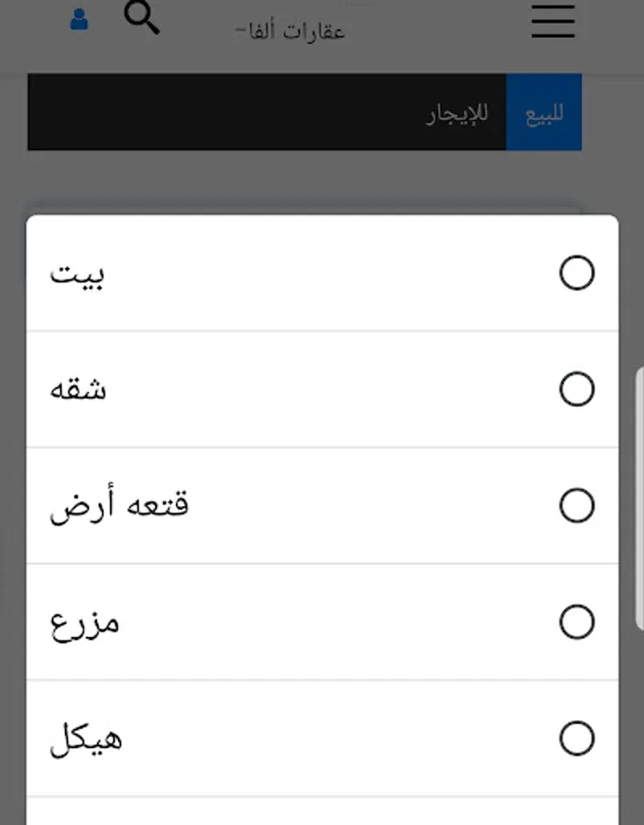Click the عقارات ألفا site title

tap(289, 31)
